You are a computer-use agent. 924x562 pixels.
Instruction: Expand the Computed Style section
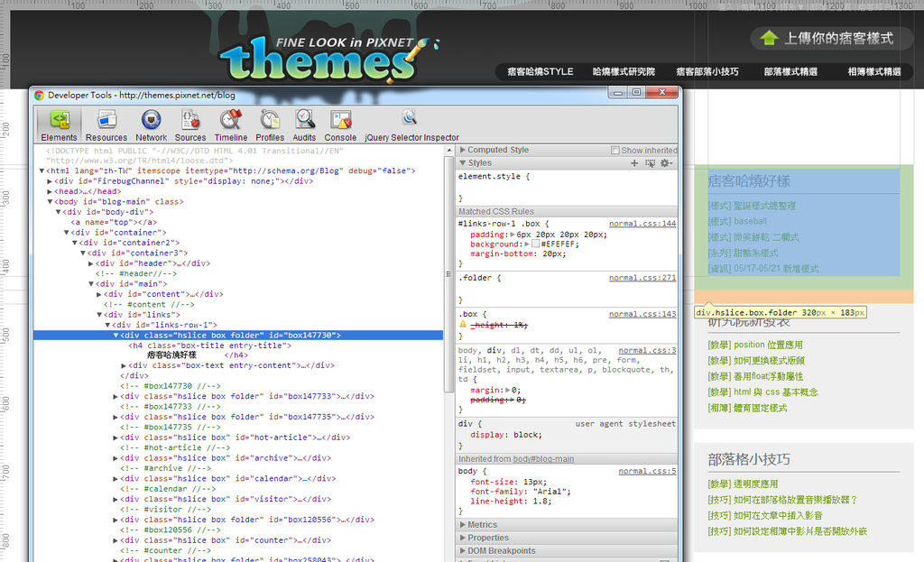pos(463,151)
